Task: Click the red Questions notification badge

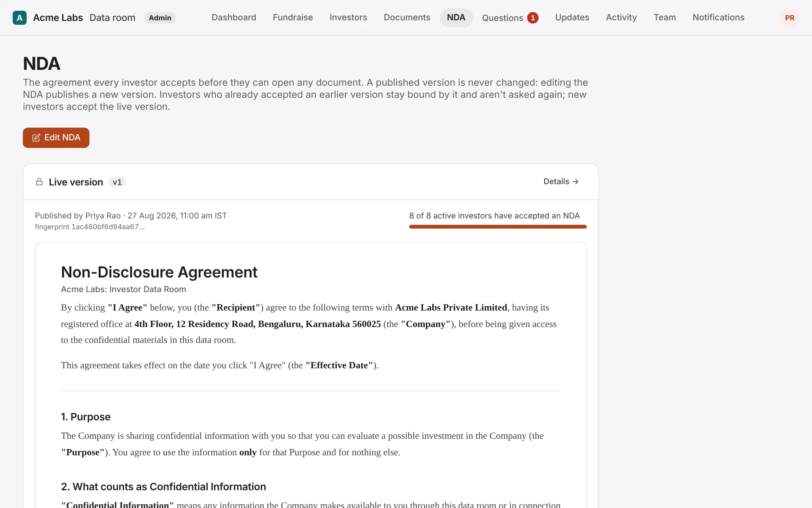Action: [533, 18]
